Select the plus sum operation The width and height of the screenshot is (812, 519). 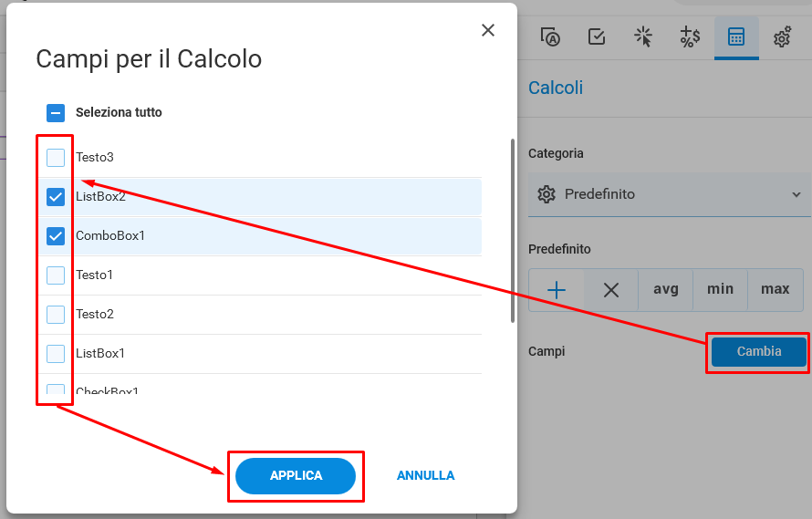coord(557,290)
